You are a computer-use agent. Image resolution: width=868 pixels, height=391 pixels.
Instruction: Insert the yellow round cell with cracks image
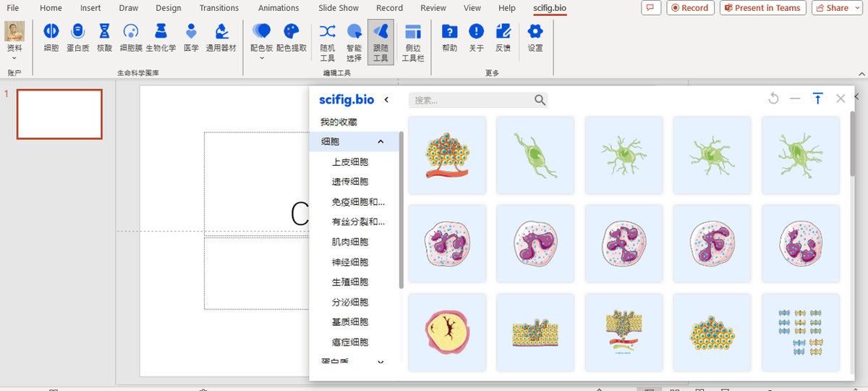point(447,332)
